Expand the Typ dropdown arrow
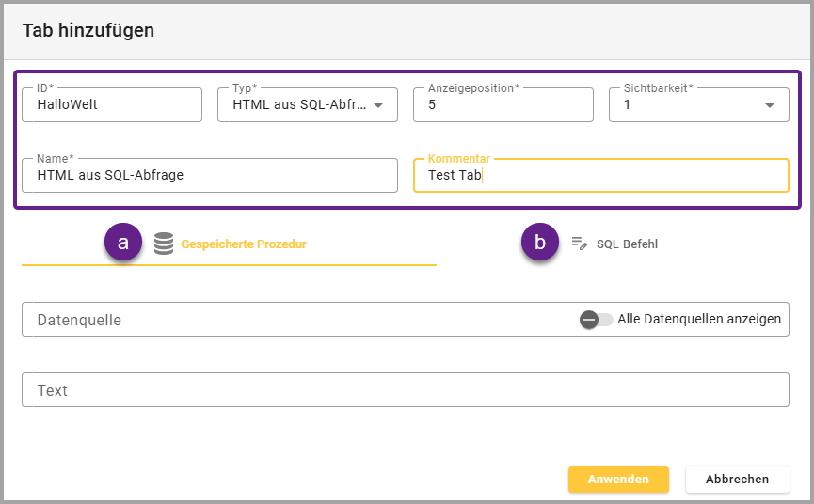Image resolution: width=814 pixels, height=504 pixels. click(x=378, y=105)
